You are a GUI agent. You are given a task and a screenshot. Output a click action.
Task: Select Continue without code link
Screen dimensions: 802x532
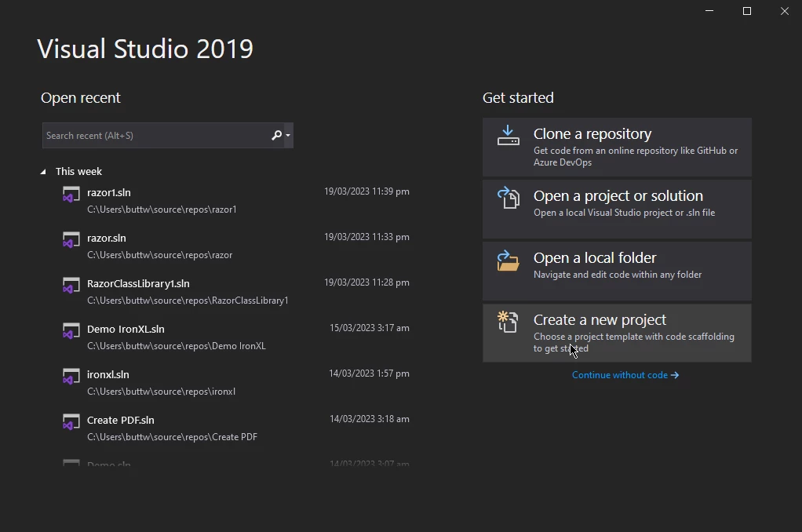pyautogui.click(x=625, y=375)
